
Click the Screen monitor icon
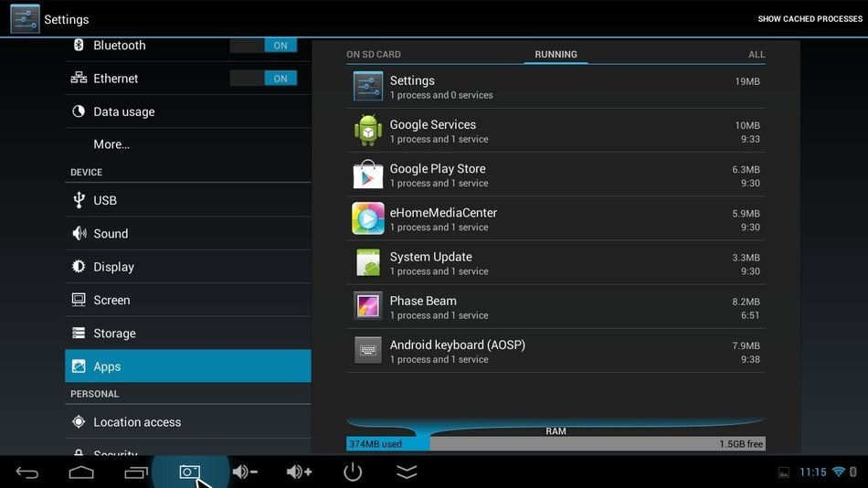[79, 300]
